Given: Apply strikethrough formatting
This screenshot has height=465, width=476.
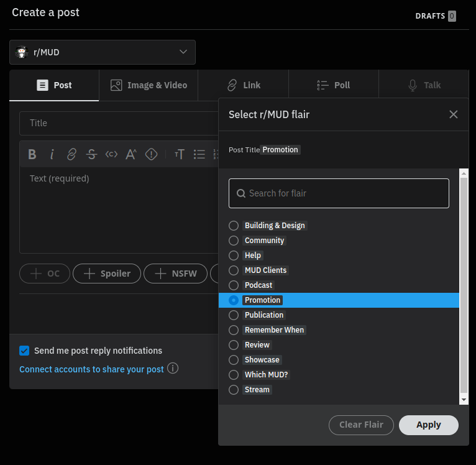Looking at the screenshot, I should 91,155.
